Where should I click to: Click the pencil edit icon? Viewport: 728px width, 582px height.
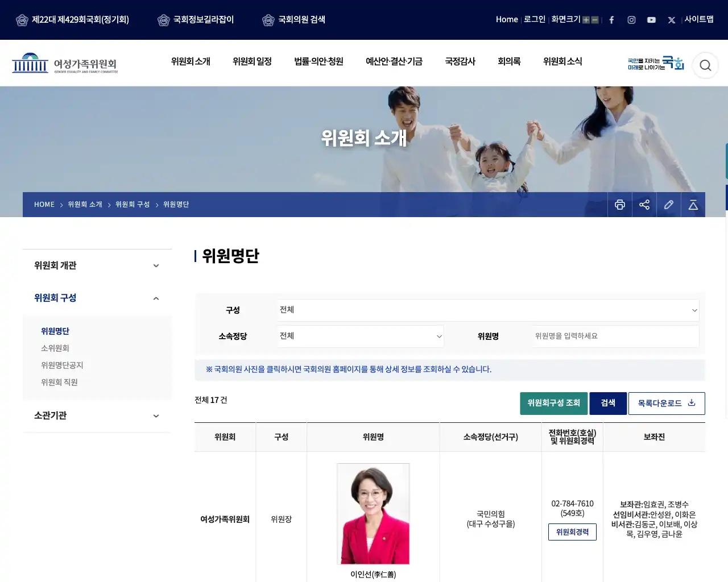click(669, 205)
